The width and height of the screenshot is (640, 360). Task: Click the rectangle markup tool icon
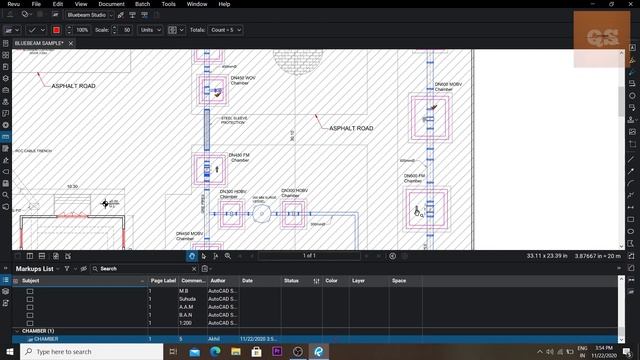(631, 220)
